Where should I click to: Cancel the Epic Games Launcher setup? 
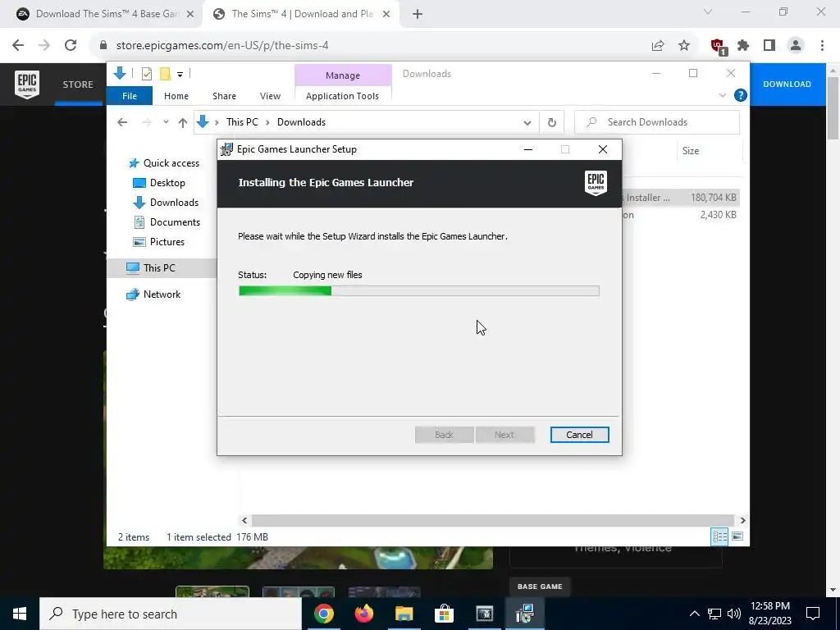pyautogui.click(x=579, y=435)
